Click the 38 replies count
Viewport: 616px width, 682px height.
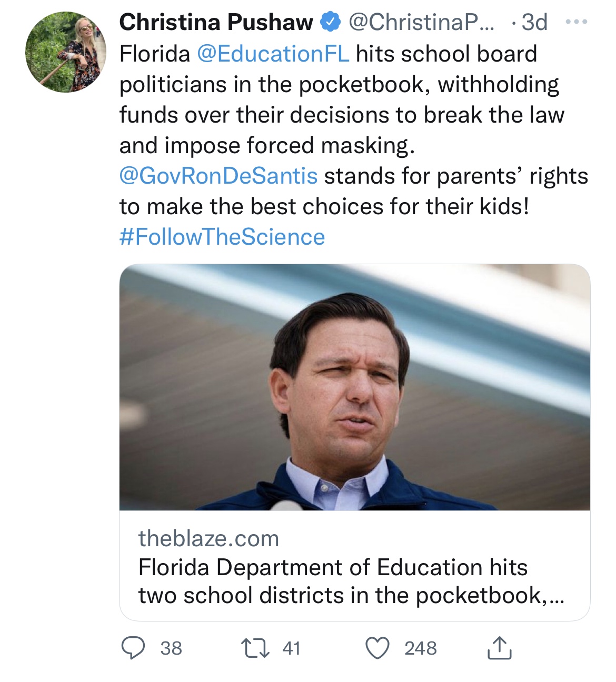pyautogui.click(x=171, y=648)
